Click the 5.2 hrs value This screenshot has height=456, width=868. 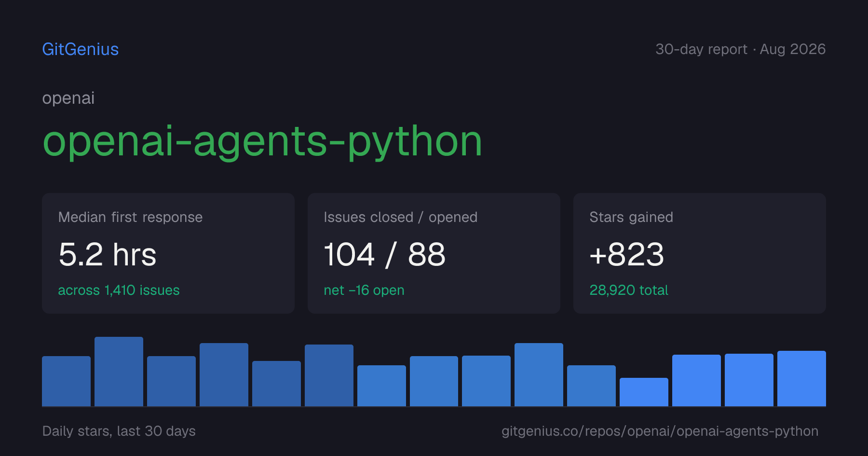(x=108, y=254)
